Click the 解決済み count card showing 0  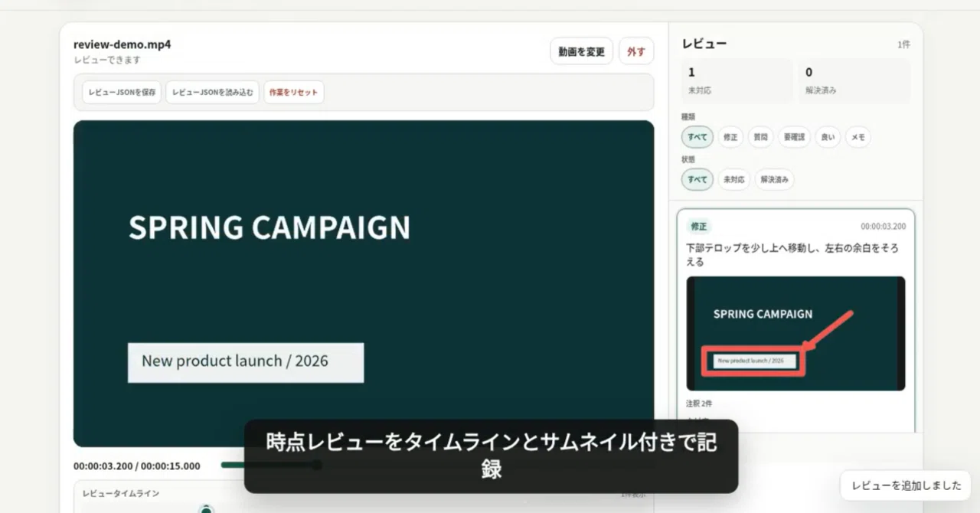pos(854,80)
